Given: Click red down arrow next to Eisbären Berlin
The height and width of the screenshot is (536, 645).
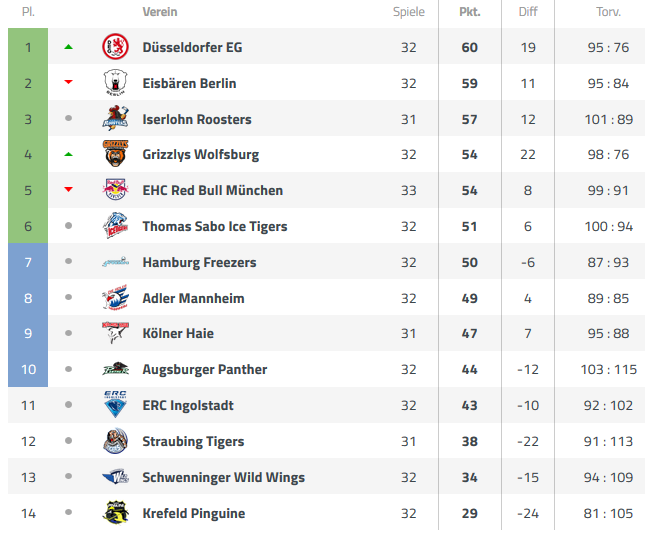Looking at the screenshot, I should [68, 82].
